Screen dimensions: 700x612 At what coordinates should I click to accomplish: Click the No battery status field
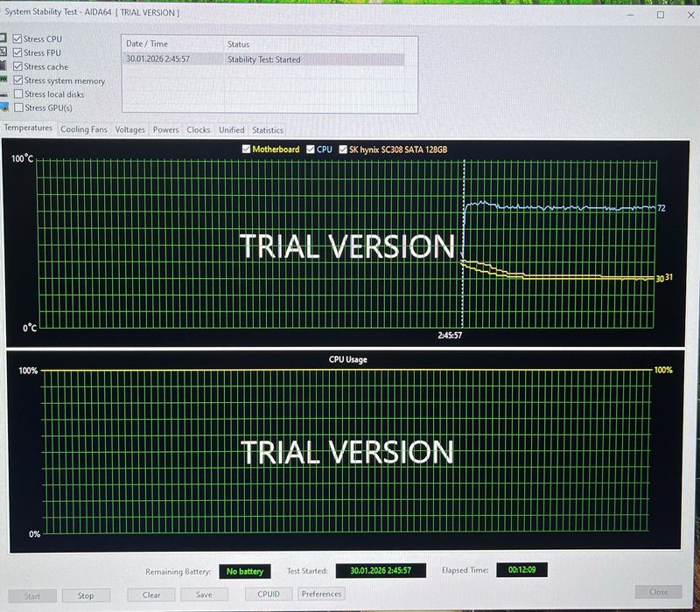coord(245,572)
